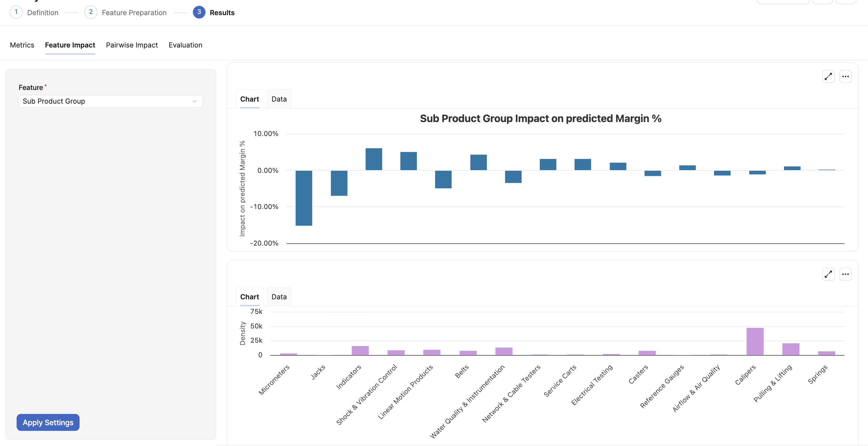This screenshot has height=446, width=868.
Task: Select the Feature Impact tab
Action: pyautogui.click(x=70, y=45)
